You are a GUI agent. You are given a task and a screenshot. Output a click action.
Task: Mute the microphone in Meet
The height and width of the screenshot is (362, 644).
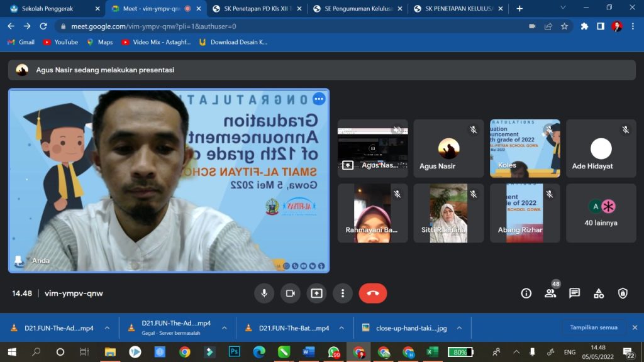coord(264,293)
